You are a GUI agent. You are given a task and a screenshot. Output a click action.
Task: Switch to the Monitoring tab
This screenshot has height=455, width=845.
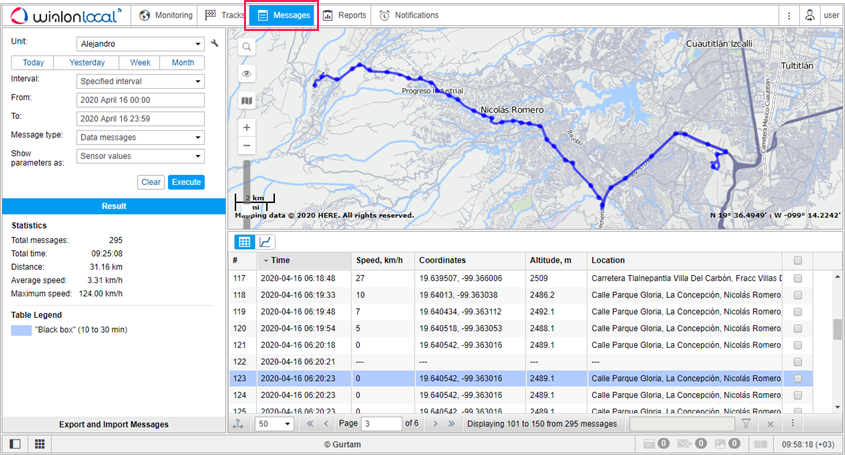coord(165,16)
